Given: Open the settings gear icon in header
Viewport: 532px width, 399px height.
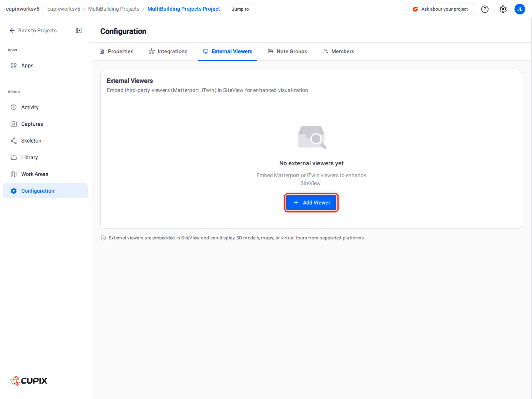Looking at the screenshot, I should 503,9.
